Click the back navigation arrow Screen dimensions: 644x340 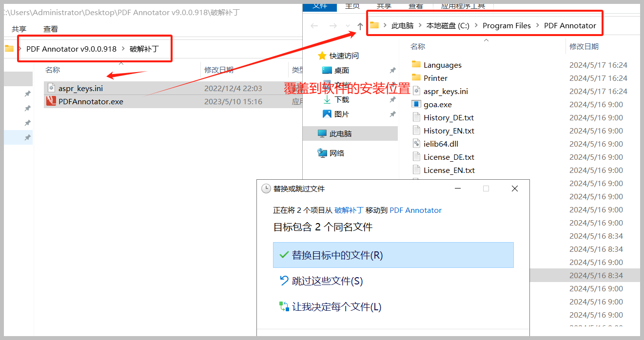(x=313, y=26)
